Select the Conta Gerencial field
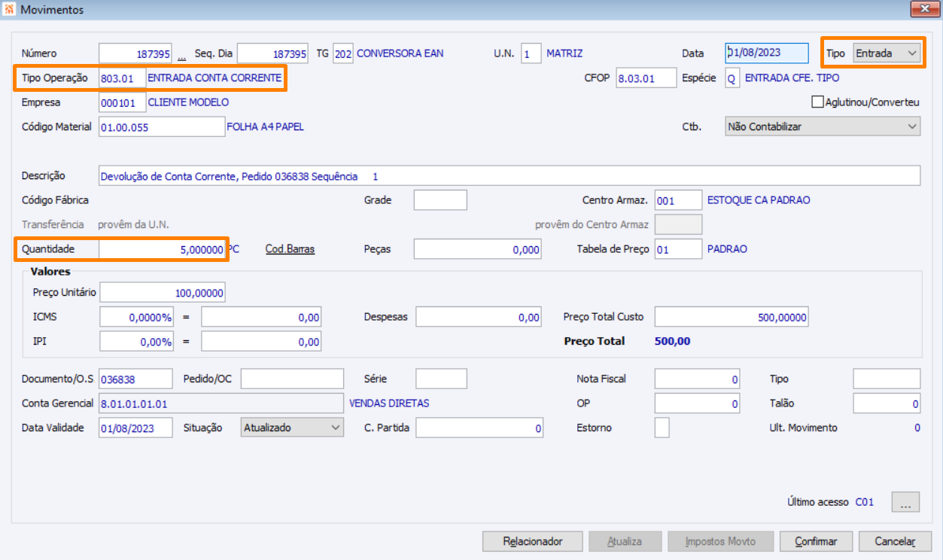 click(221, 403)
